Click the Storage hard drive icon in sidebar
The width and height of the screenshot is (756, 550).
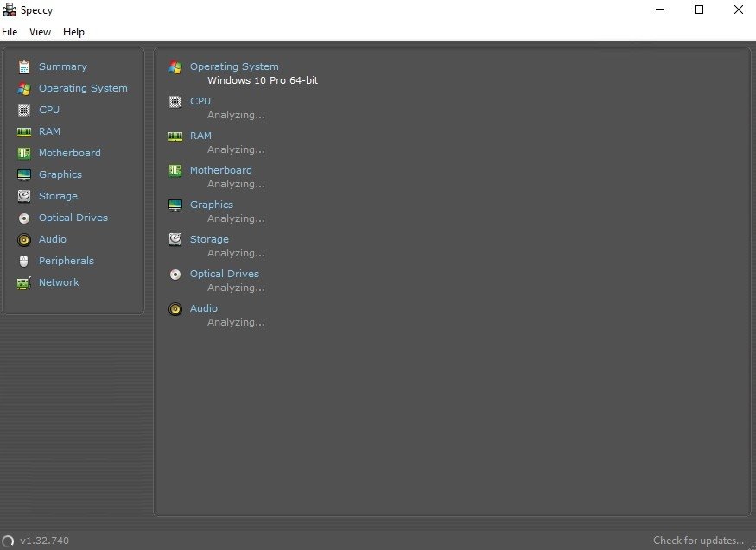click(23, 196)
